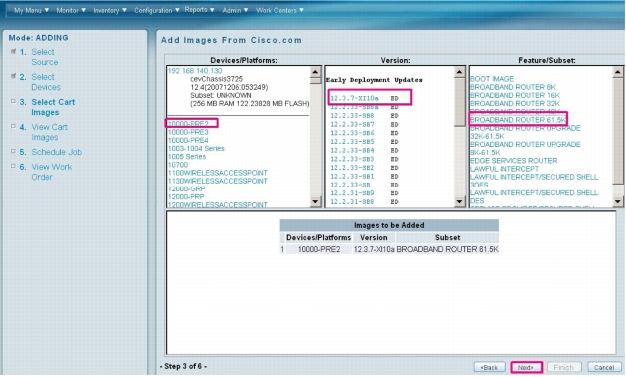Screen dimensions: 626x377
Task: Click the BROADBAND ROUTER 61.5K table cell
Action: 448,249
